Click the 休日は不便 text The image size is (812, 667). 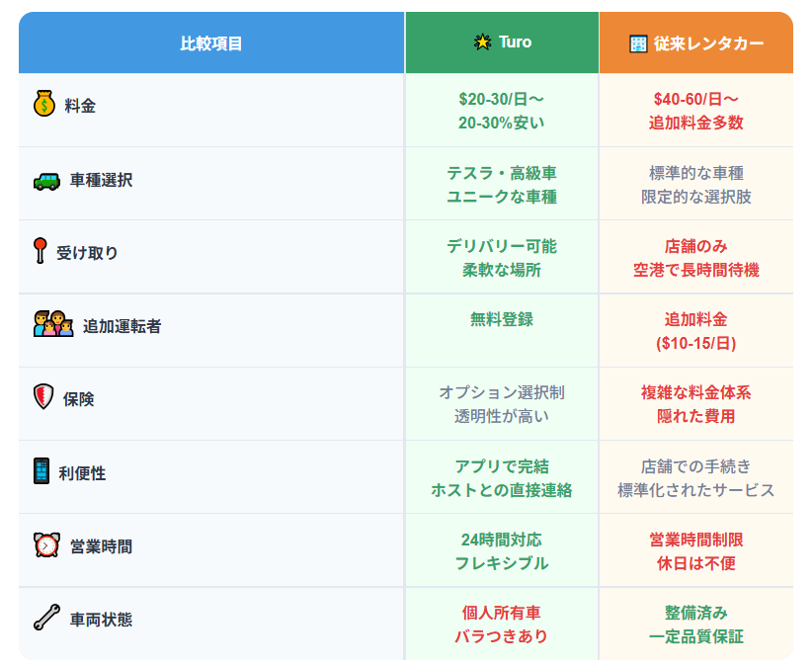[x=696, y=564]
